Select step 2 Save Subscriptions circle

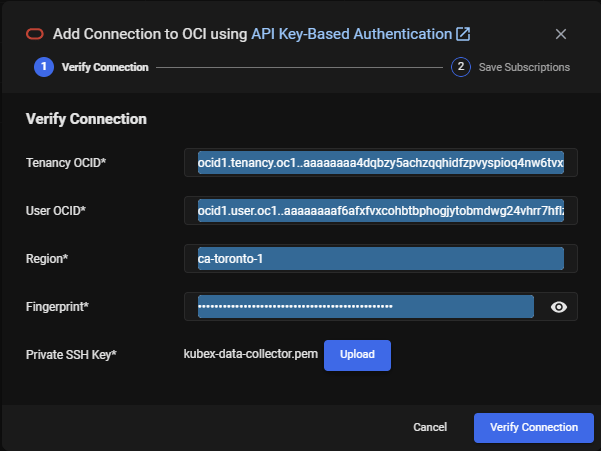click(461, 67)
